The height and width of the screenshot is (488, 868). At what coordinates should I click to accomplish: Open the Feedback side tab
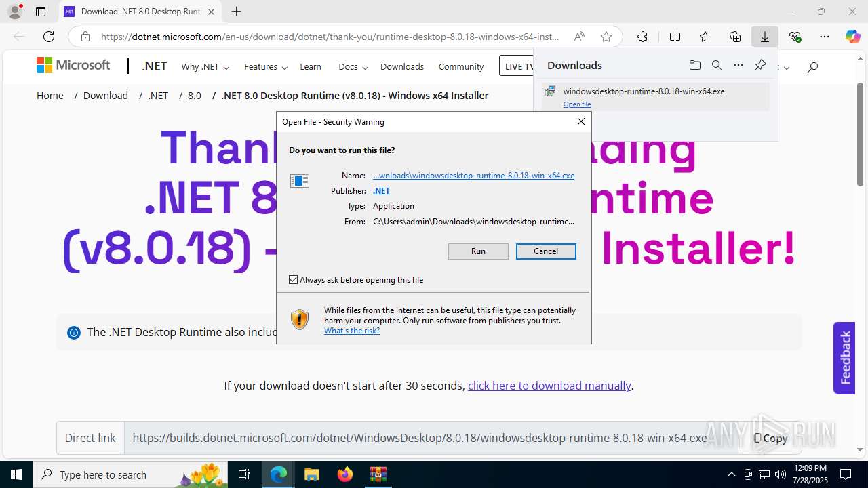tap(844, 358)
